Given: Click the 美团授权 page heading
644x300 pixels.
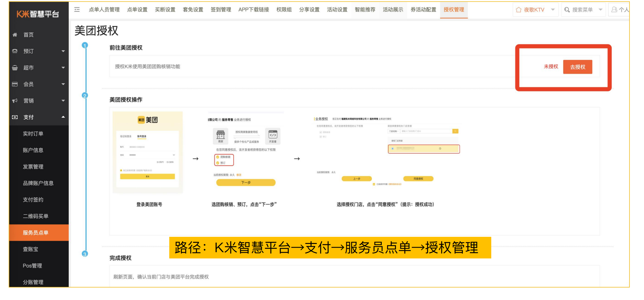Looking at the screenshot, I should tap(96, 31).
